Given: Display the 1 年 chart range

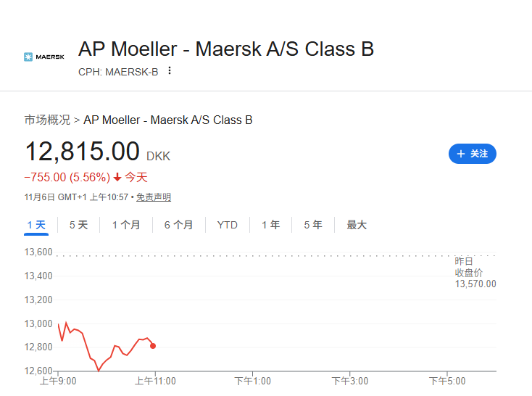Looking at the screenshot, I should click(270, 225).
